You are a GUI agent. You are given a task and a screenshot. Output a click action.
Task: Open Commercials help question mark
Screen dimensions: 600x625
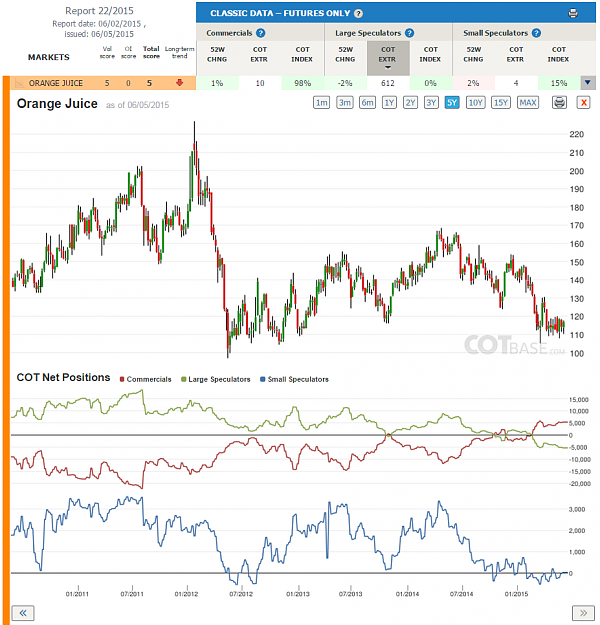261,33
